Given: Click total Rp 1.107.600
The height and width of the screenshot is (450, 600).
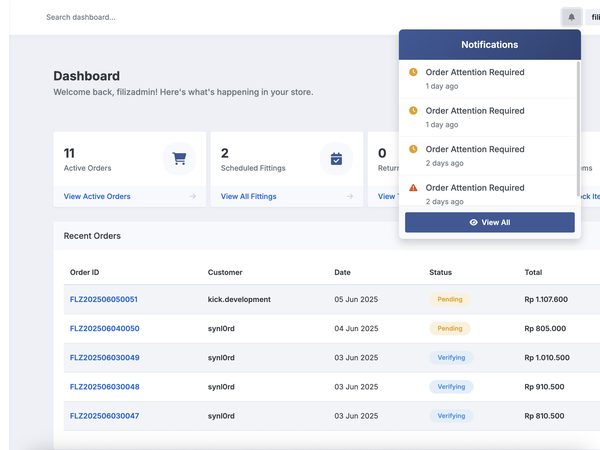Looking at the screenshot, I should [546, 299].
